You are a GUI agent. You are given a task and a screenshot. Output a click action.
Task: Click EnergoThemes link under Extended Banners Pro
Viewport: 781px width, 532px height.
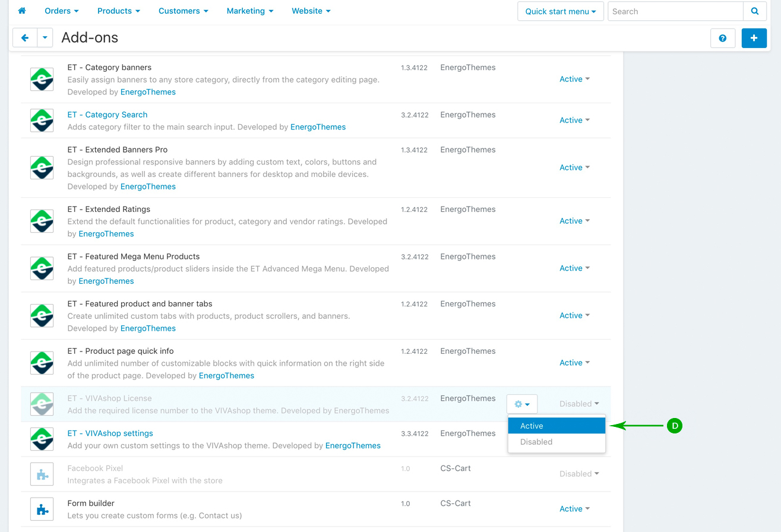point(148,186)
